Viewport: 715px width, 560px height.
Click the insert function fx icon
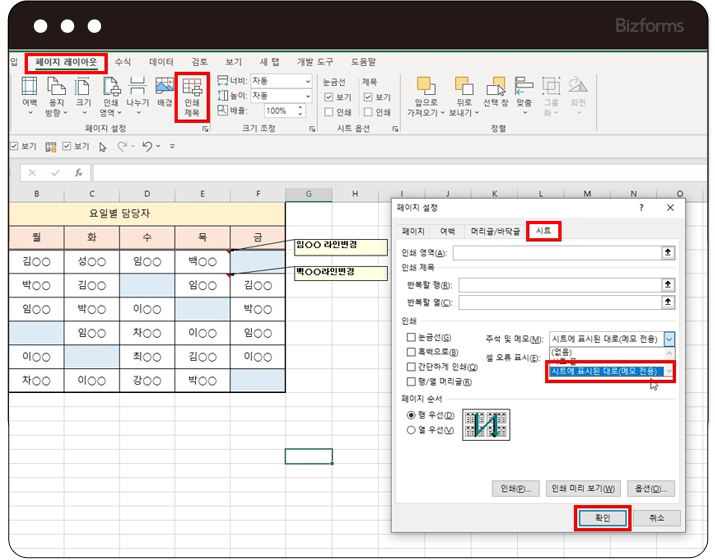click(79, 172)
